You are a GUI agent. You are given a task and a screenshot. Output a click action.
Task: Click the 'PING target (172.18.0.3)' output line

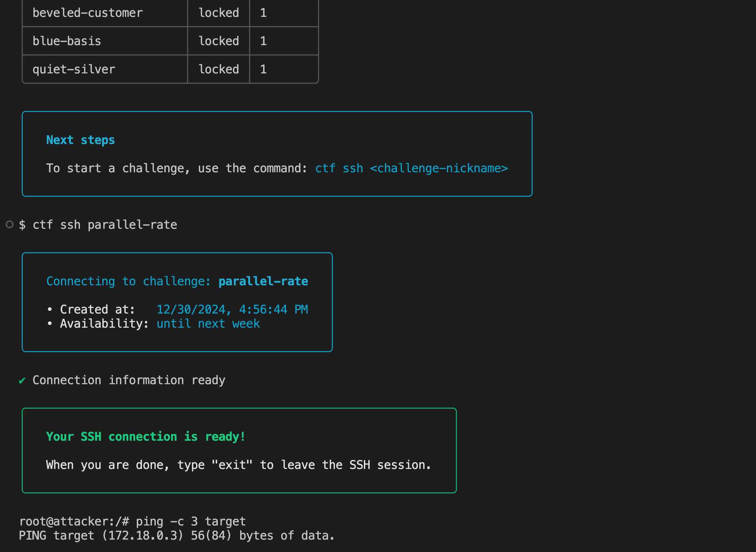176,535
